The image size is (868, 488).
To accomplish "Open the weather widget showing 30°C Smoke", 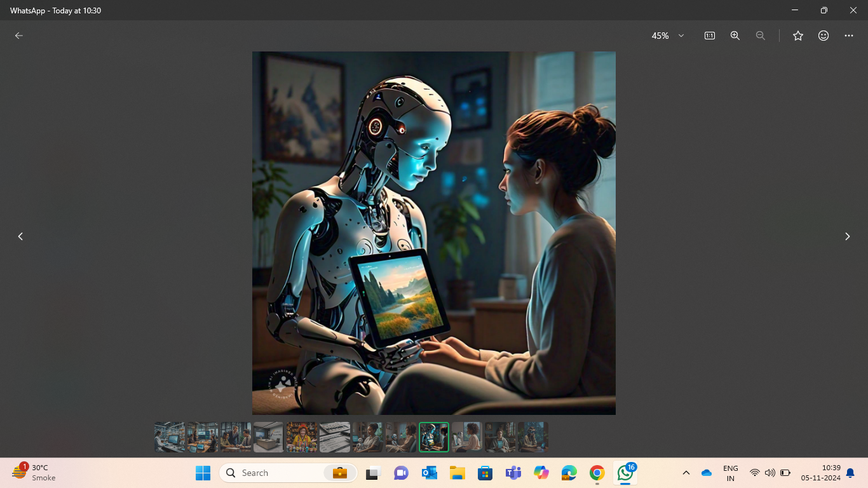I will click(x=34, y=473).
